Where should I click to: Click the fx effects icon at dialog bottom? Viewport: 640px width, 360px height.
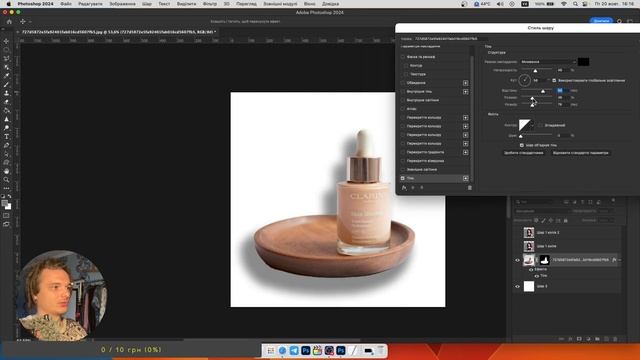(x=404, y=188)
